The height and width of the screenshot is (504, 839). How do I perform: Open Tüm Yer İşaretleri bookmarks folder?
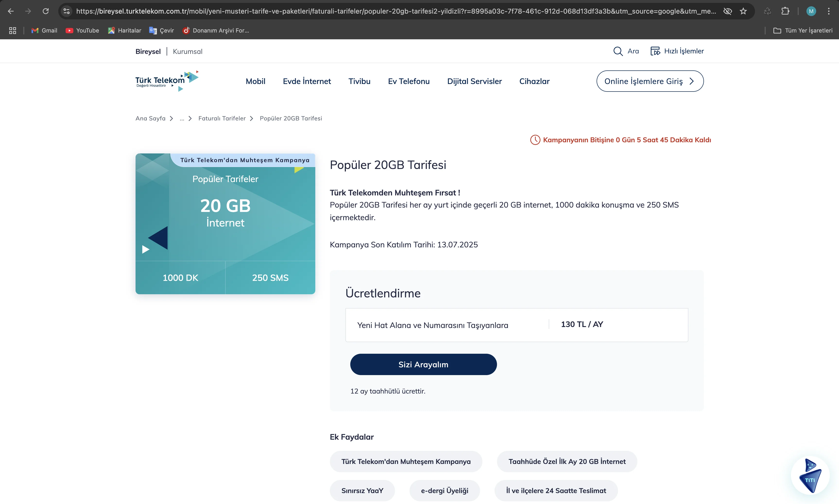(803, 31)
